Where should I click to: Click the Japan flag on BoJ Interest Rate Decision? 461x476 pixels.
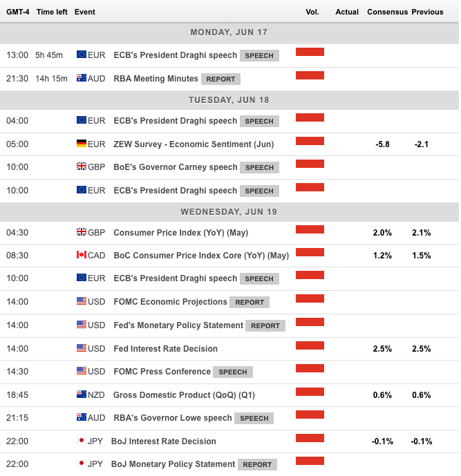pyautogui.click(x=82, y=441)
